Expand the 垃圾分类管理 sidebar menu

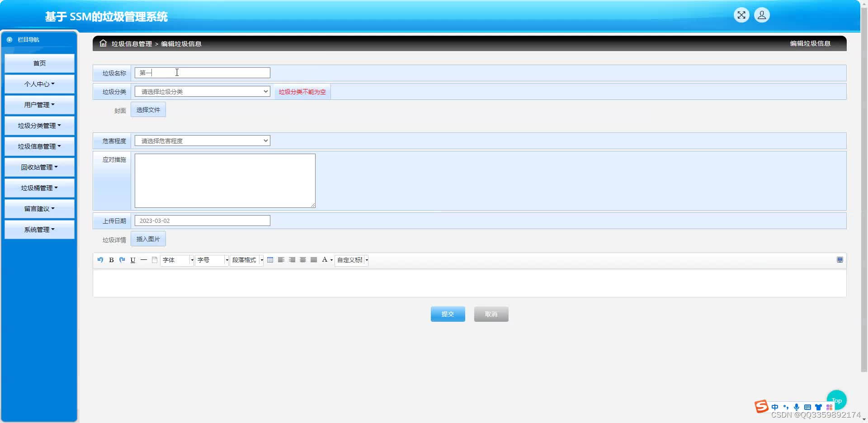(39, 126)
